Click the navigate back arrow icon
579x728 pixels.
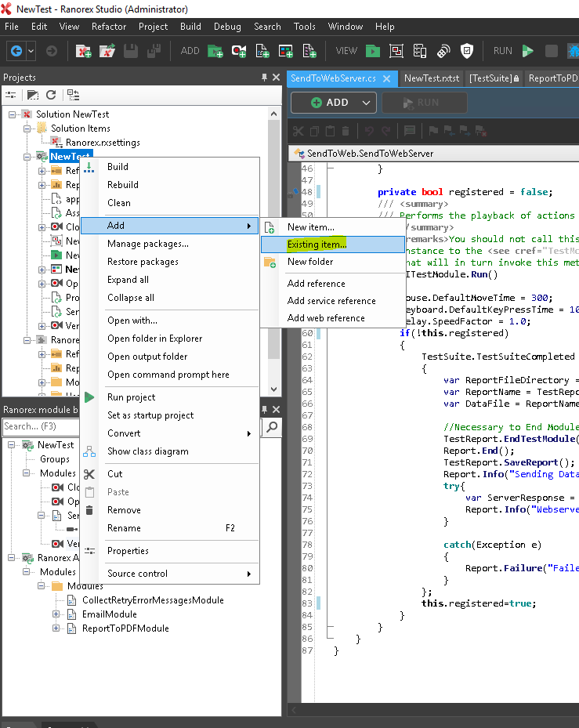click(16, 51)
